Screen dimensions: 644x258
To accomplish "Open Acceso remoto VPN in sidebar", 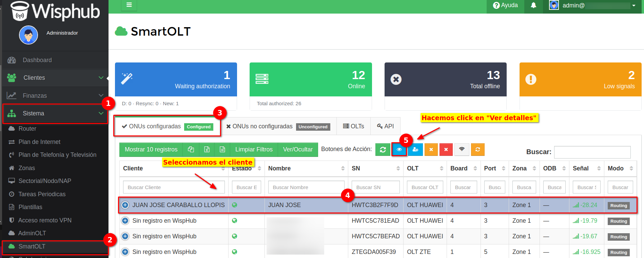I will tap(45, 220).
